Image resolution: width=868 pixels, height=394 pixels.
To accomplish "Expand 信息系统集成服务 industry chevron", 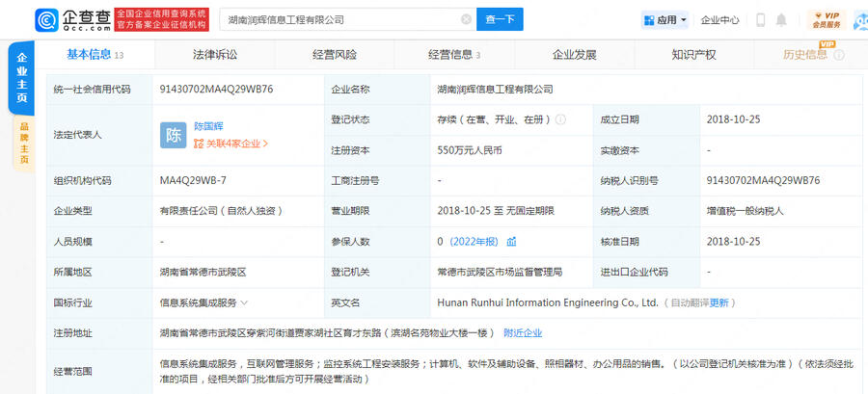I will pyautogui.click(x=245, y=302).
